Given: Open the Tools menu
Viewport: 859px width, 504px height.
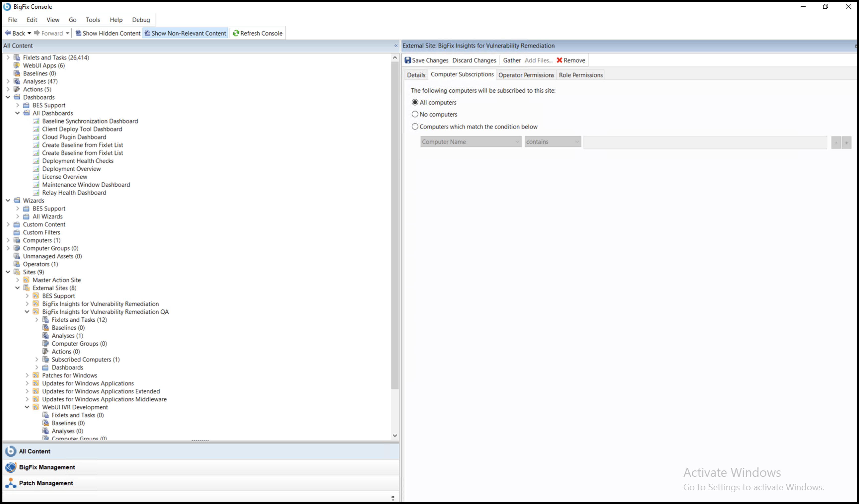Looking at the screenshot, I should (93, 20).
